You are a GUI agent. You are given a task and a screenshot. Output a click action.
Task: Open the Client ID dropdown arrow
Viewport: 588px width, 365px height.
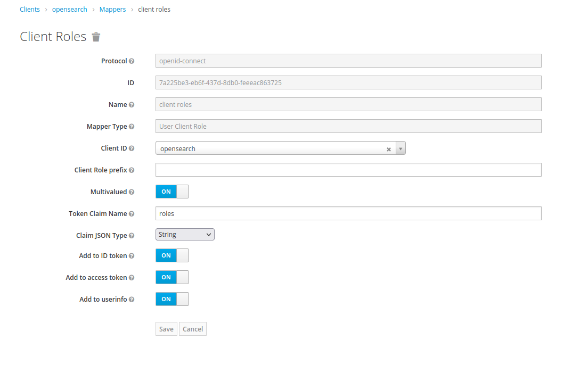401,148
